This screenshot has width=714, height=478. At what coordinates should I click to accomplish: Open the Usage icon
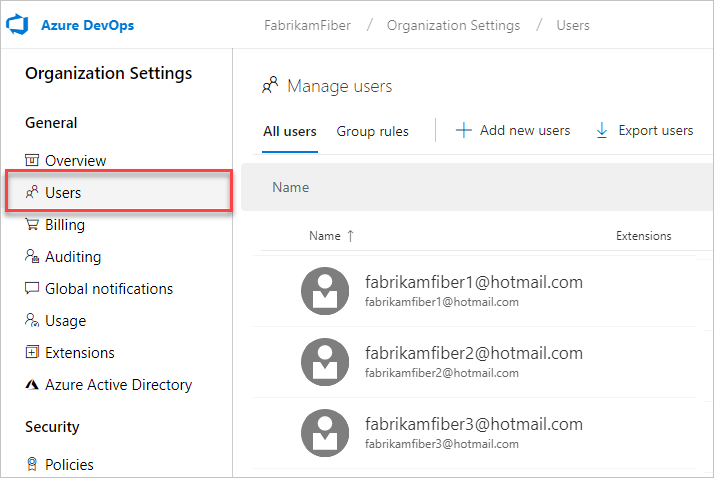tap(32, 320)
